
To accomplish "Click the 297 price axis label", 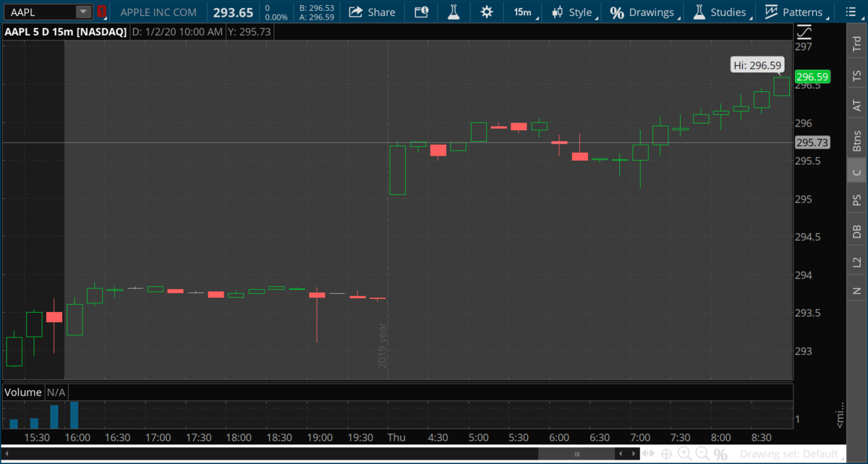I will pos(804,46).
